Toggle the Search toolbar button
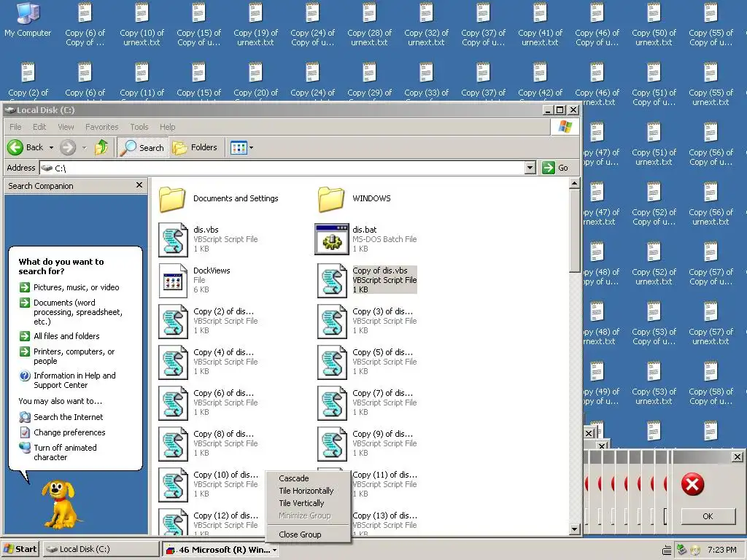Image resolution: width=747 pixels, height=560 pixels. (x=142, y=147)
